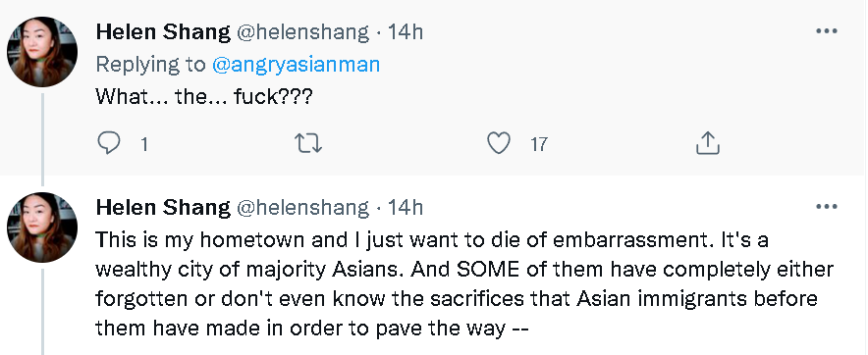
Task: Follow the @angryasianman mention link
Action: (297, 66)
